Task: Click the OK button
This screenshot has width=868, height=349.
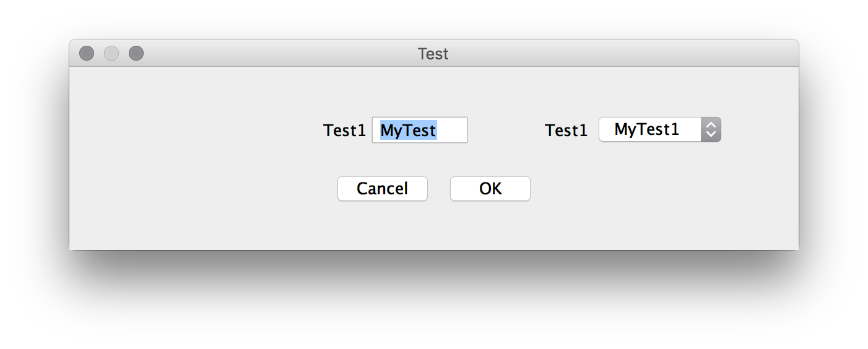Action: pyautogui.click(x=490, y=189)
